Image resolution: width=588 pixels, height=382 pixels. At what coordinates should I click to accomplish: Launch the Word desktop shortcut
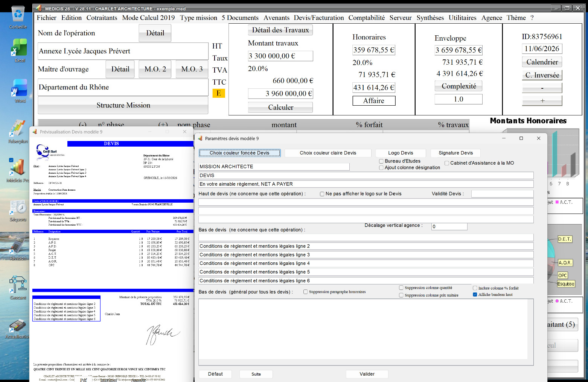(19, 91)
